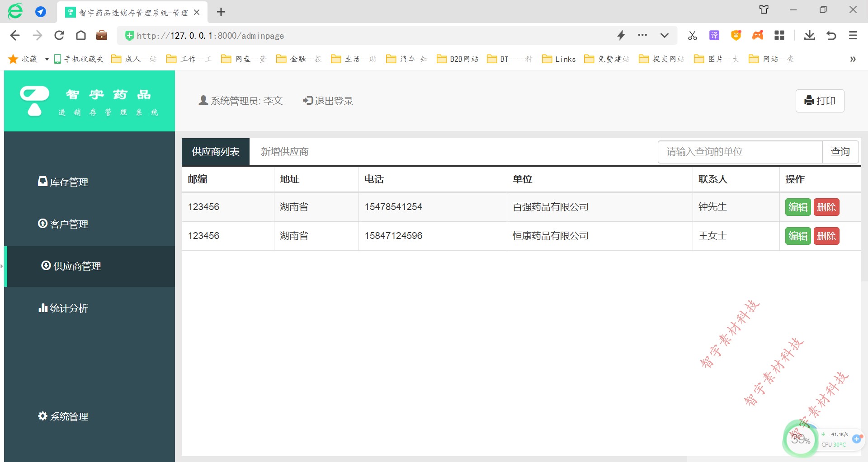Open the 免费建站 bookmark folder

pos(607,59)
